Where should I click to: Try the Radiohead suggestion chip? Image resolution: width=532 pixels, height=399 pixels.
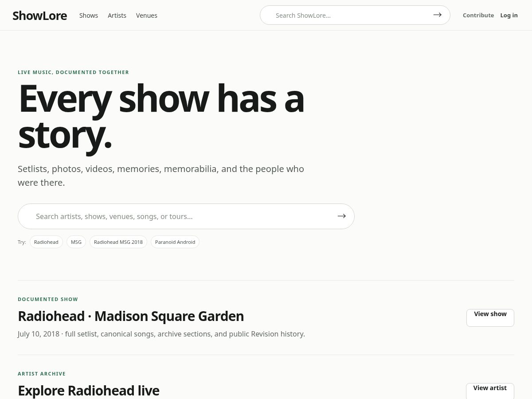click(46, 242)
